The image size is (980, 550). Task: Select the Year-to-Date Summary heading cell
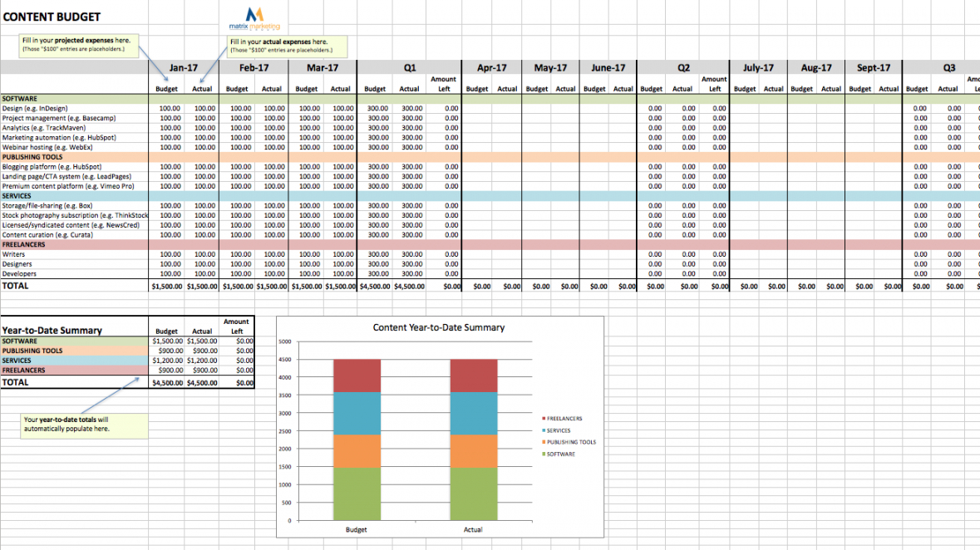(52, 331)
